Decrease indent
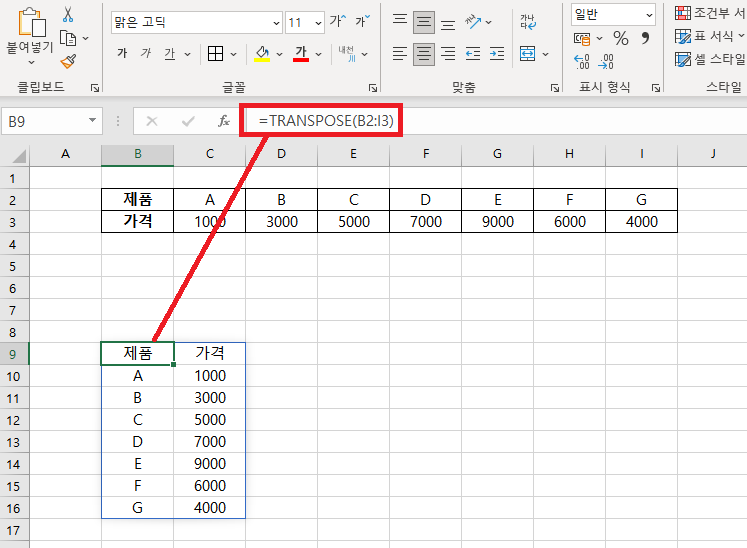 (473, 54)
